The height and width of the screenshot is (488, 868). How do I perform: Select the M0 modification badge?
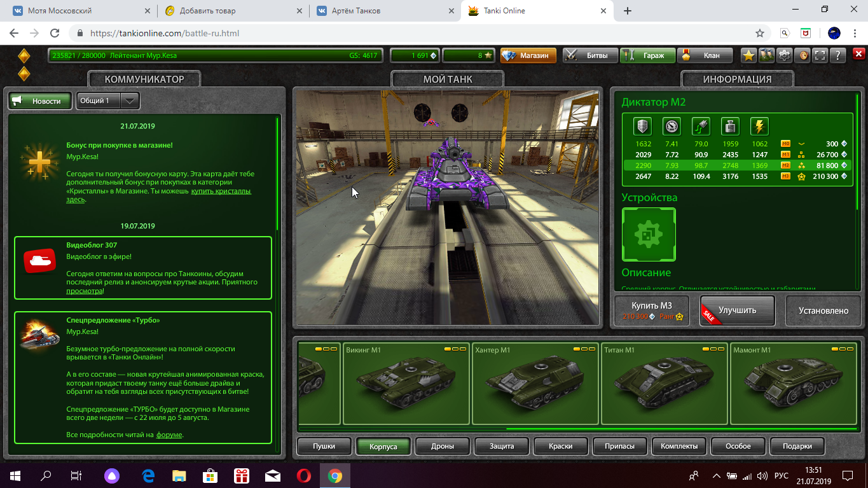pyautogui.click(x=785, y=144)
